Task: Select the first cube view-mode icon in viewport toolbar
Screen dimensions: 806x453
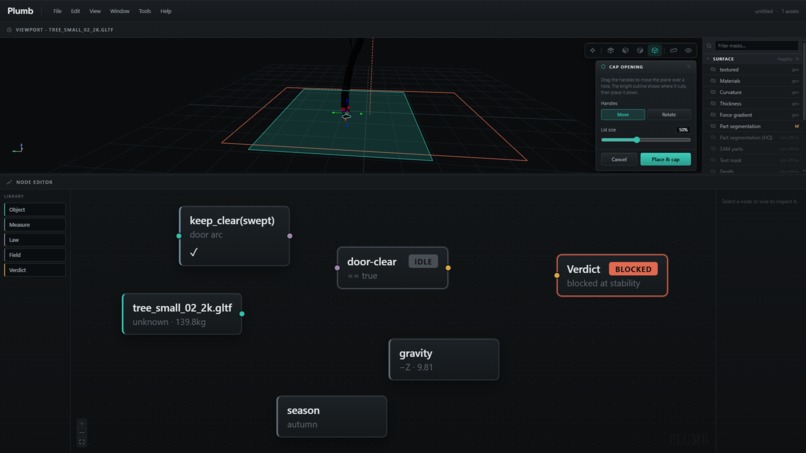Action: point(611,50)
